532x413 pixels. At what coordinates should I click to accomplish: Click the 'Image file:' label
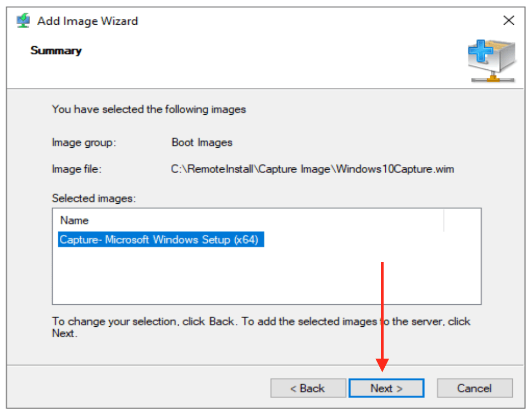[77, 169]
